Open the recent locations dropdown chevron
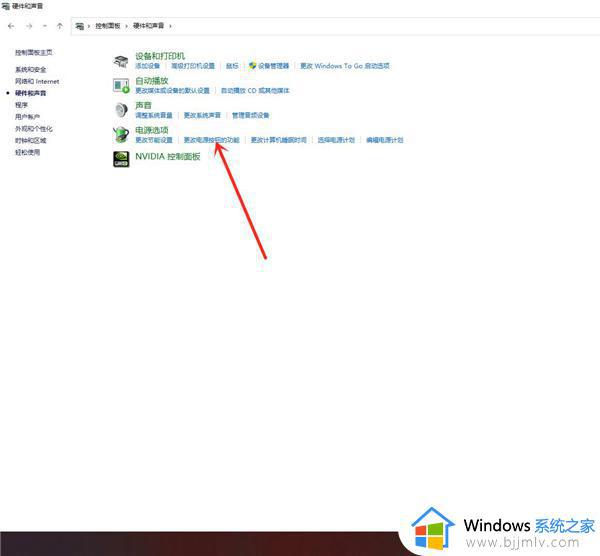This screenshot has width=600, height=556. click(x=43, y=24)
